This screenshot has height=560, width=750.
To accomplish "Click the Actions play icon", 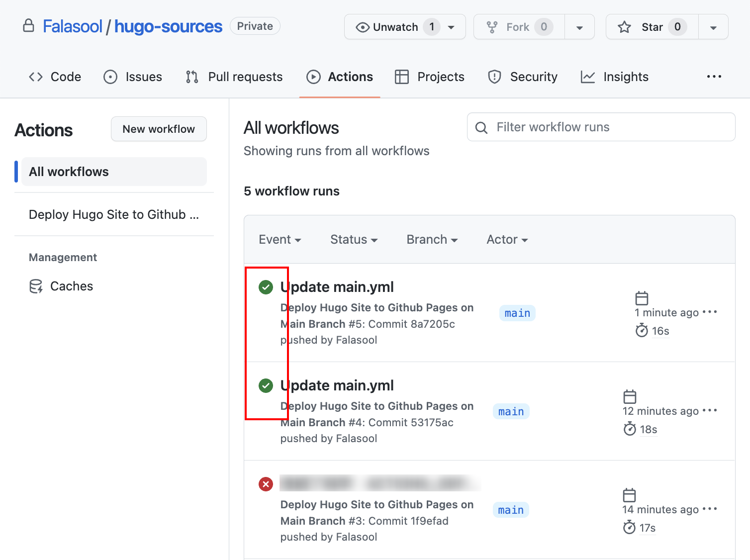I will click(x=313, y=77).
